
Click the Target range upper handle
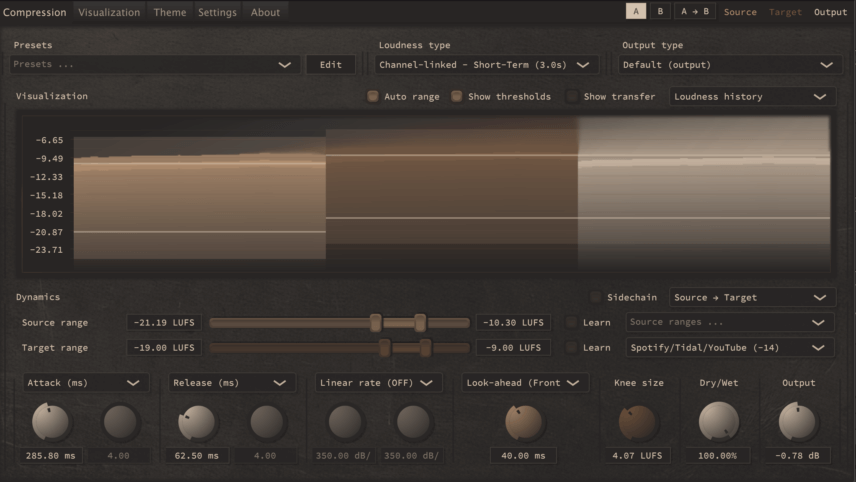pos(425,348)
